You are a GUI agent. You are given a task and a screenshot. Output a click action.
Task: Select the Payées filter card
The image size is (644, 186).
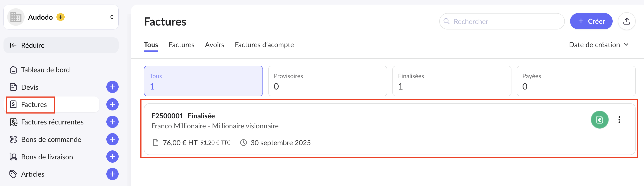click(576, 81)
